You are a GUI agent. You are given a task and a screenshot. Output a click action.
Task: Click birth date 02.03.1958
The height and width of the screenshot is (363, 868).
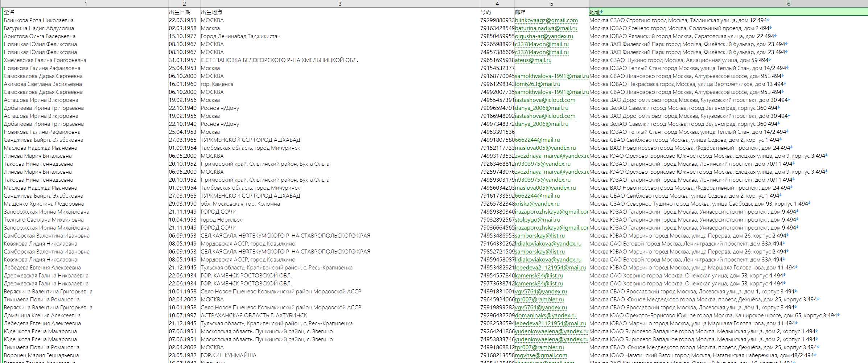(182, 28)
